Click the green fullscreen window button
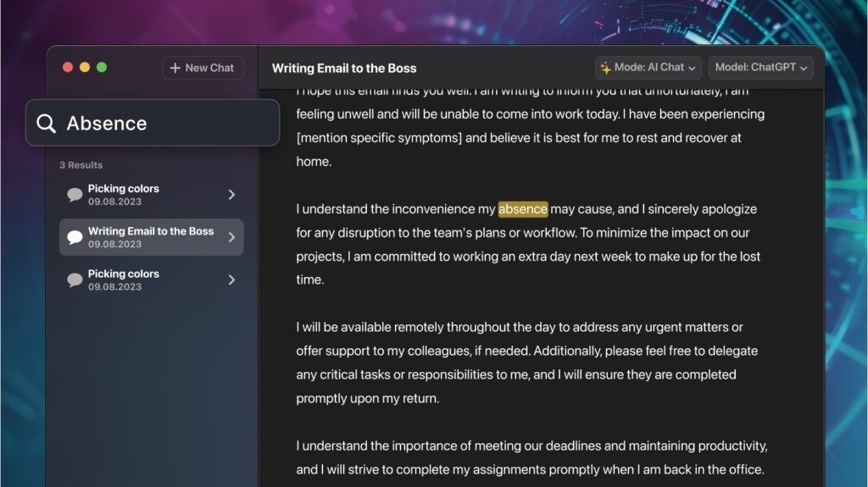The width and height of the screenshot is (868, 487). pyautogui.click(x=102, y=67)
